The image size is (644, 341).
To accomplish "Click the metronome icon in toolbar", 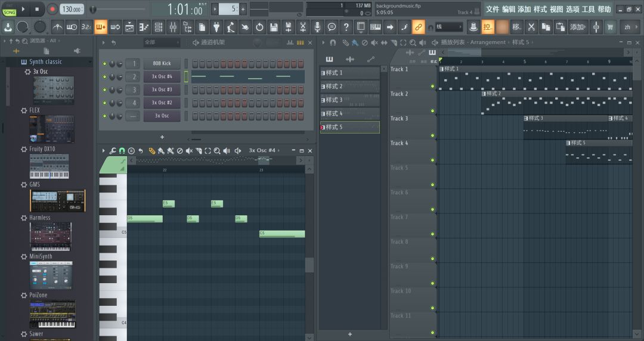I will pos(58,27).
